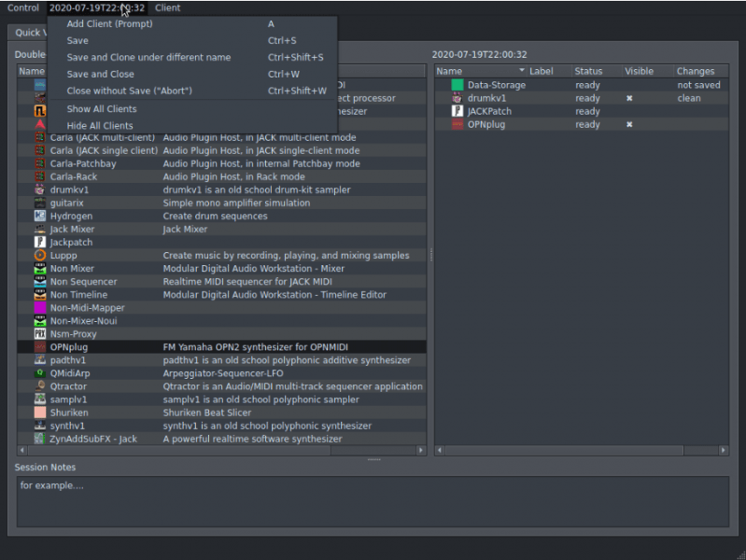Click drumkv1 icon in the session clients
This screenshot has width=746, height=560.
(457, 98)
